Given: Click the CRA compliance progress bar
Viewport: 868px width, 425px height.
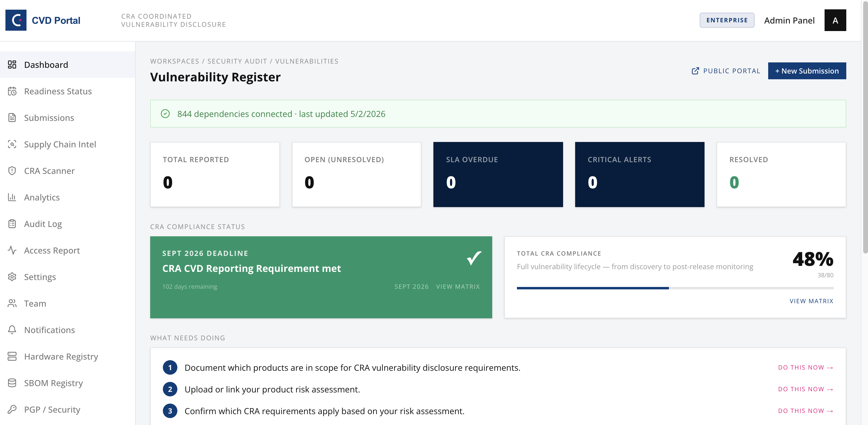Looking at the screenshot, I should click(675, 288).
